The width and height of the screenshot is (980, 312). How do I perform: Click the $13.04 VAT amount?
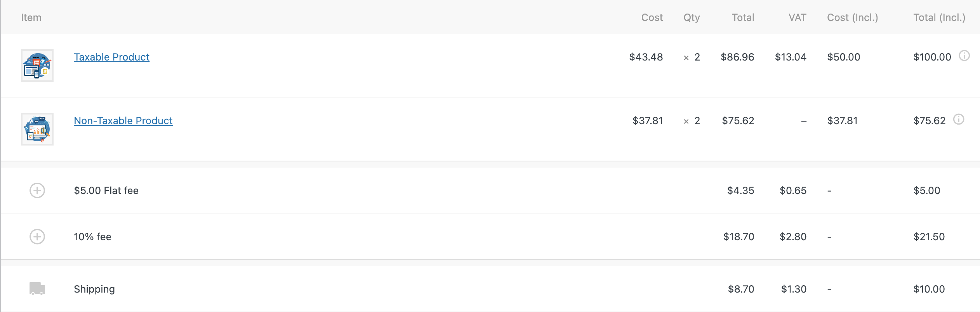pos(791,57)
